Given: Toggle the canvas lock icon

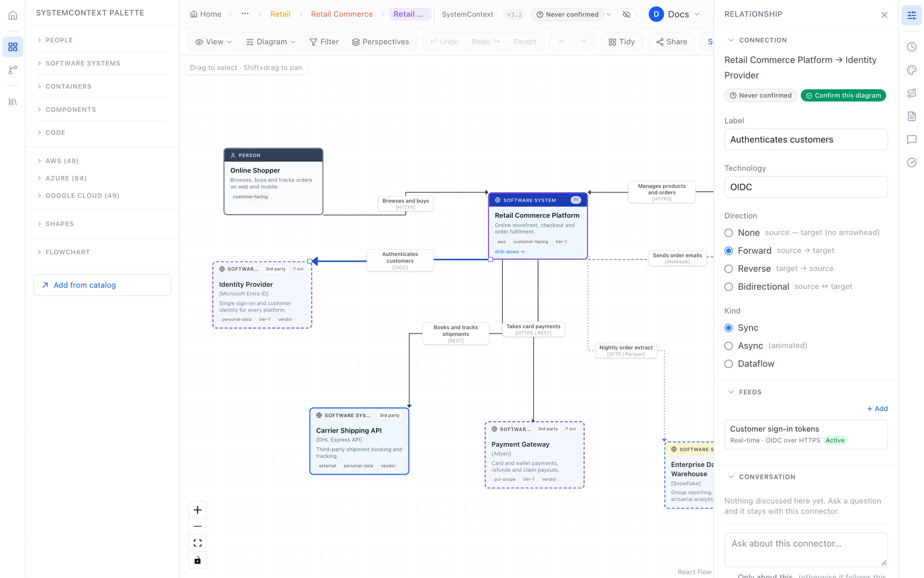Looking at the screenshot, I should [198, 560].
